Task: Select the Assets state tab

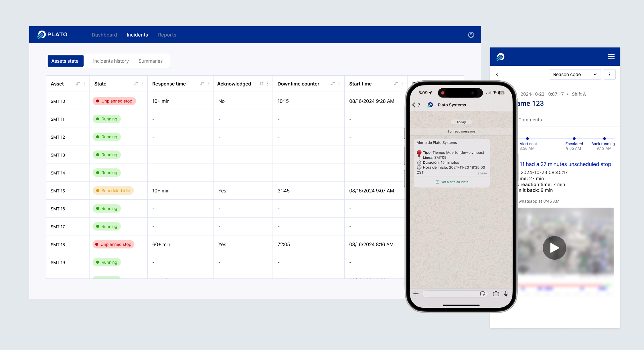Action: 66,61
